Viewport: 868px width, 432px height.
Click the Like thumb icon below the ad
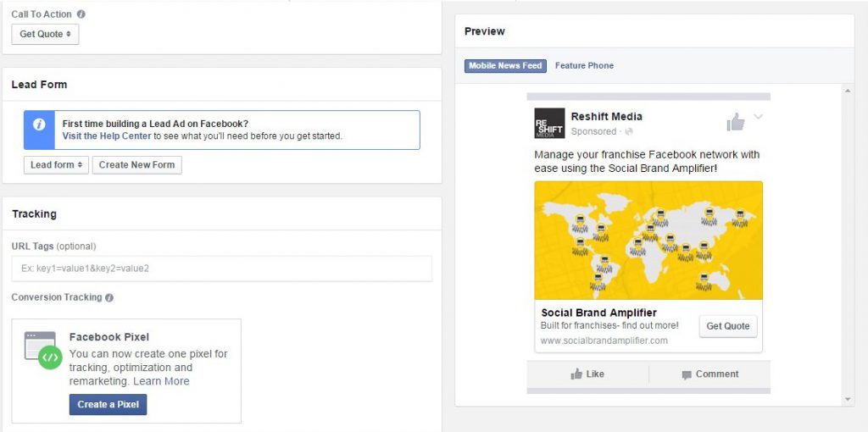[x=576, y=374]
